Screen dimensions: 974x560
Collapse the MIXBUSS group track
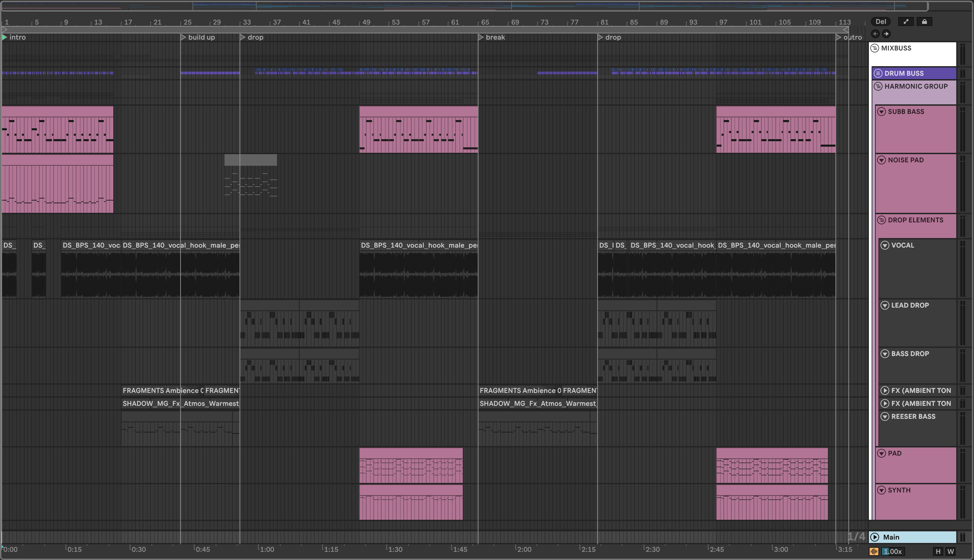pos(875,48)
